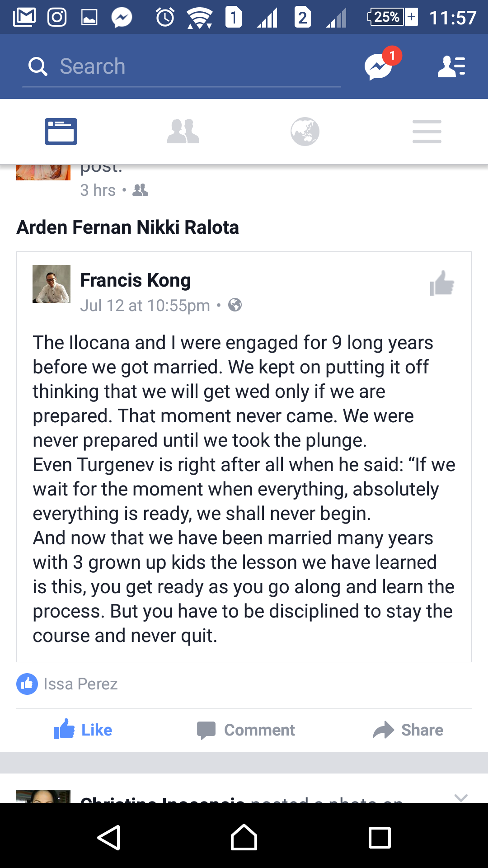488x868 pixels.
Task: Open Messenger chat icon with notification badge
Action: pyautogui.click(x=379, y=66)
